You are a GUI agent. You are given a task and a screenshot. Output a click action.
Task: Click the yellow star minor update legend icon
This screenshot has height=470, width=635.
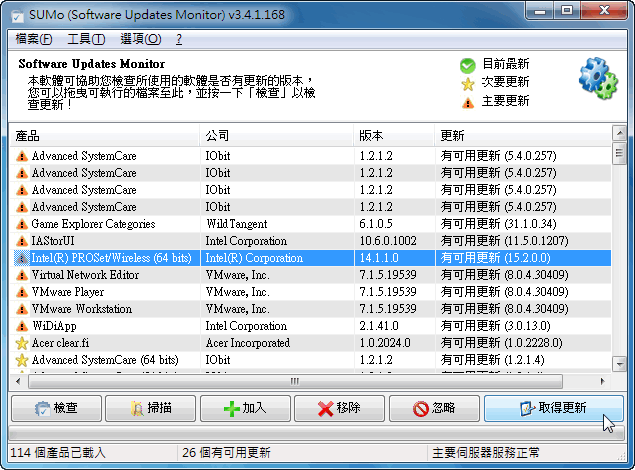click(467, 83)
